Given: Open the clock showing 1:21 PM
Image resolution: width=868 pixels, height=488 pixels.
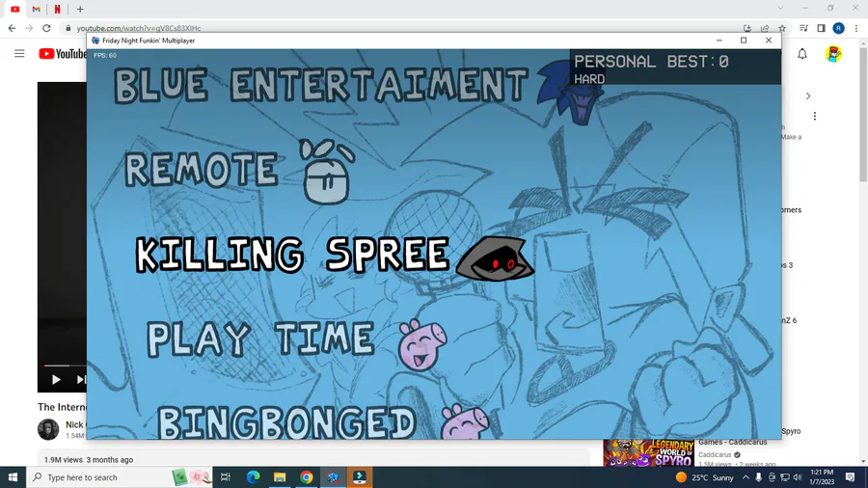Looking at the screenshot, I should pyautogui.click(x=822, y=477).
